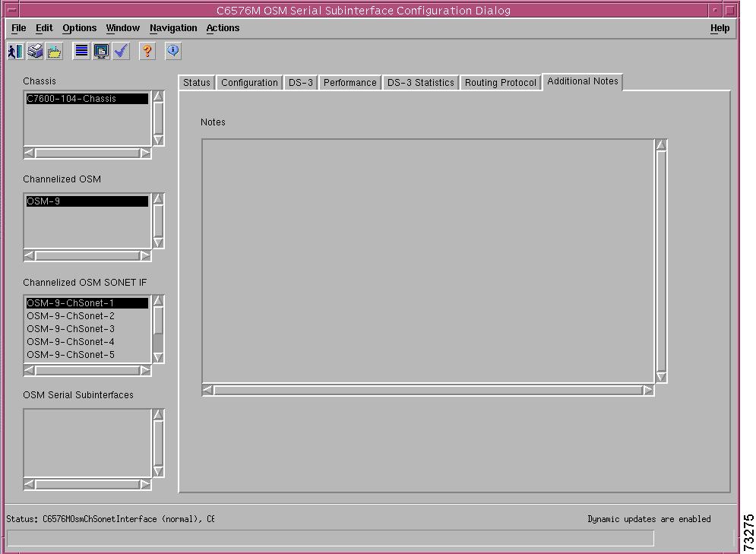Click Channelized OSM SONET IF scroll up arrow
This screenshot has width=756, height=554.
(158, 301)
